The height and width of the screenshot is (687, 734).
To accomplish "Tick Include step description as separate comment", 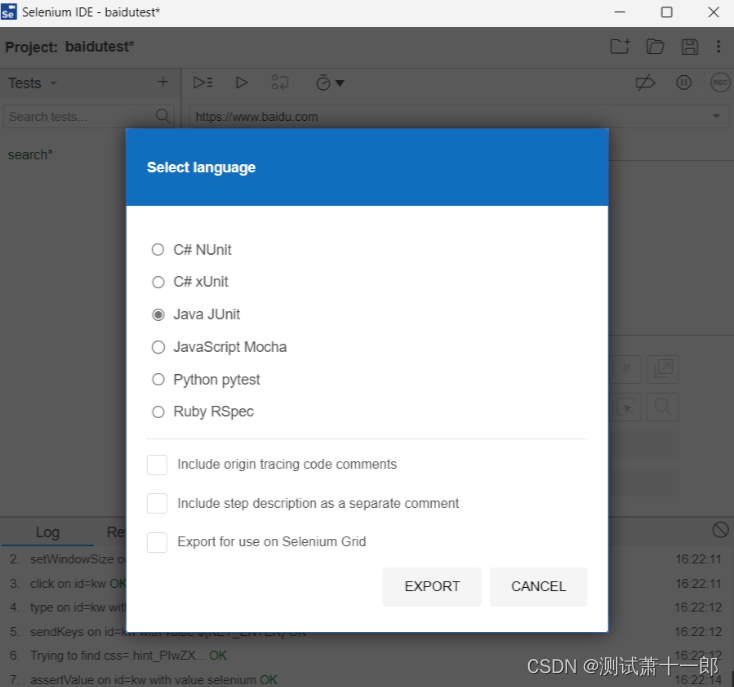I will pyautogui.click(x=157, y=503).
